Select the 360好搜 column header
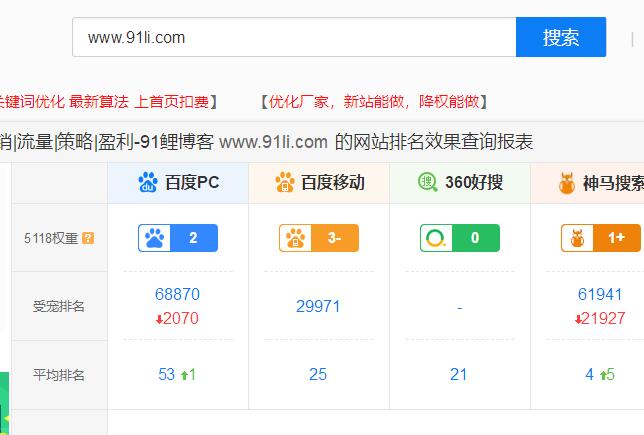Viewport: 644px width, 435px height. (x=460, y=183)
